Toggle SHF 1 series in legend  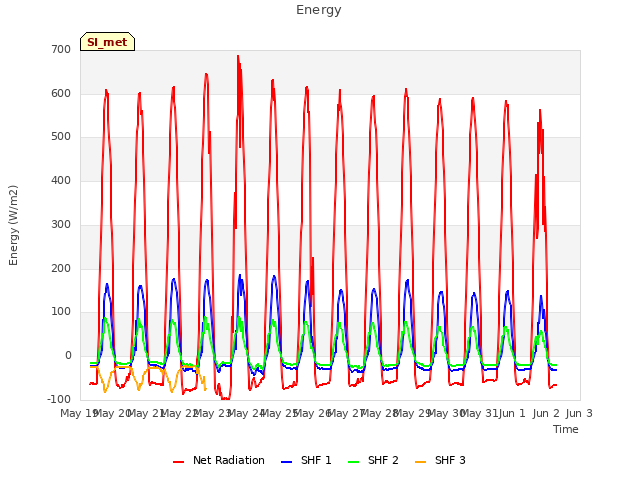click(306, 460)
